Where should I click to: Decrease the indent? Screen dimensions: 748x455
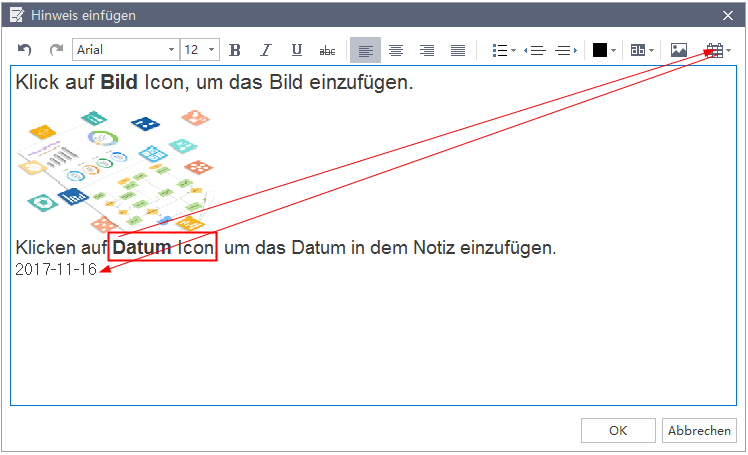point(535,50)
